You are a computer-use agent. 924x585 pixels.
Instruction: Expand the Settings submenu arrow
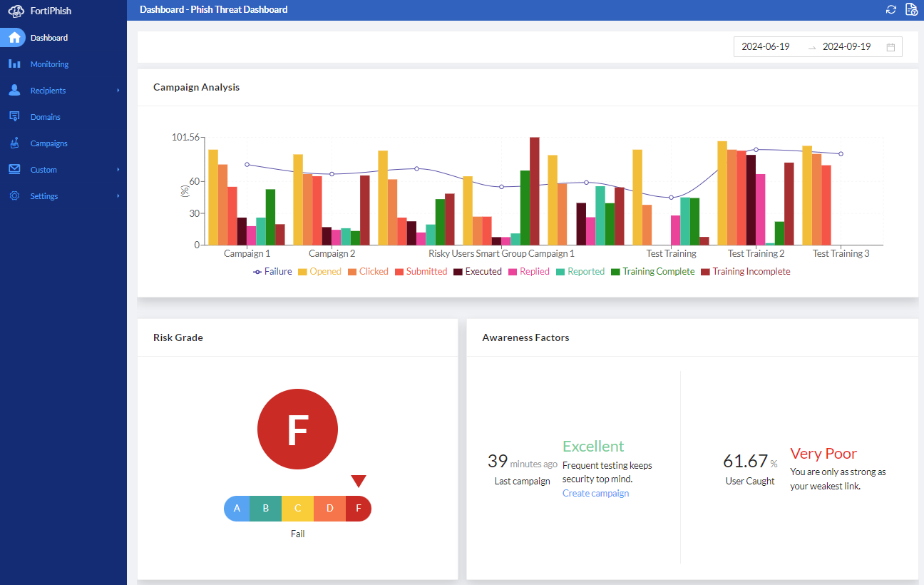pyautogui.click(x=118, y=196)
